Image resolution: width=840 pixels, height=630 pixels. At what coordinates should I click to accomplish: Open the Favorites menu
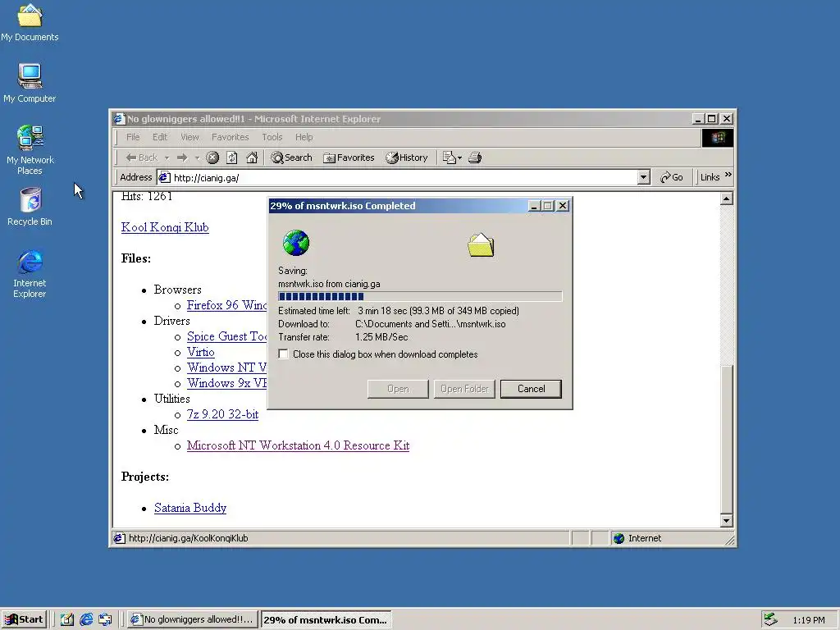point(231,137)
